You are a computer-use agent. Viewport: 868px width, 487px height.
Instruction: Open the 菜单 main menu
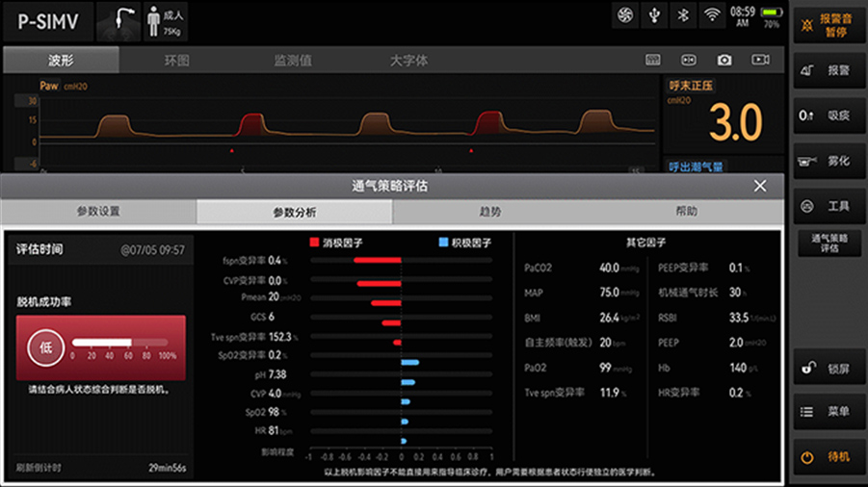[828, 412]
